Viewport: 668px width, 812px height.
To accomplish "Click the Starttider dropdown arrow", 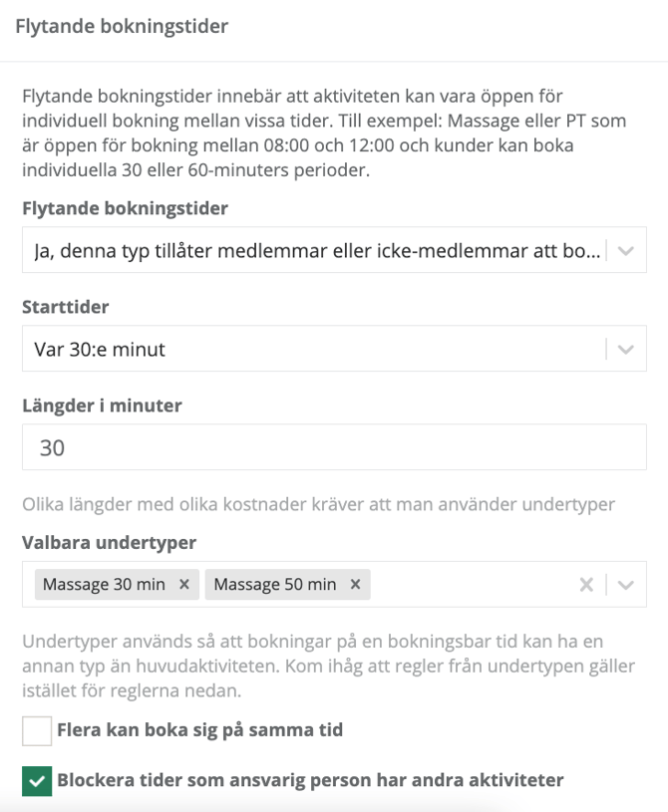I will click(628, 349).
